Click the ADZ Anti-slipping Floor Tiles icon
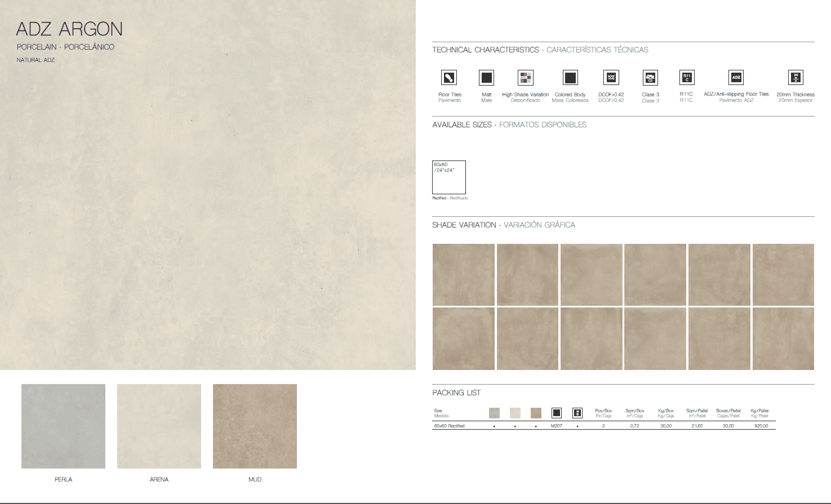The image size is (831, 504). pyautogui.click(x=736, y=77)
